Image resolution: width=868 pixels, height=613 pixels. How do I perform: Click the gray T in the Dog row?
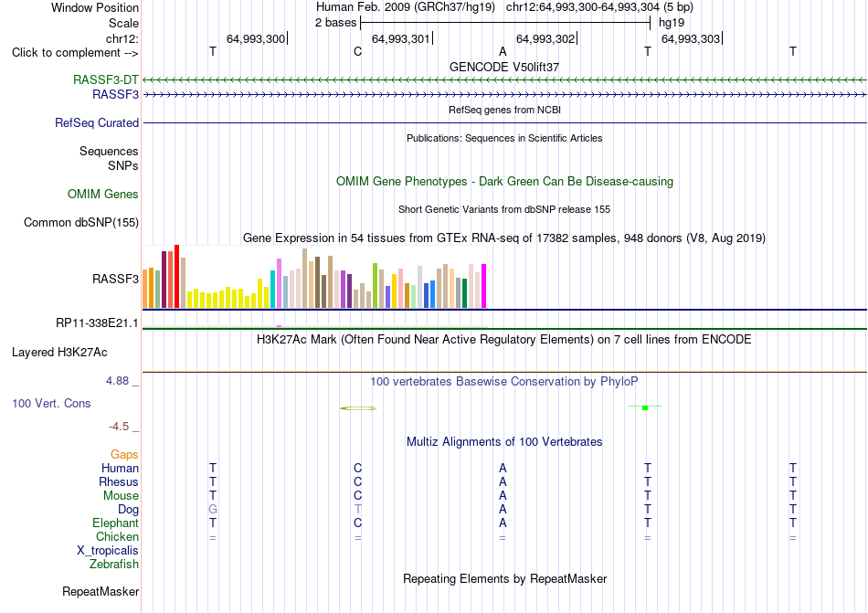(x=357, y=509)
